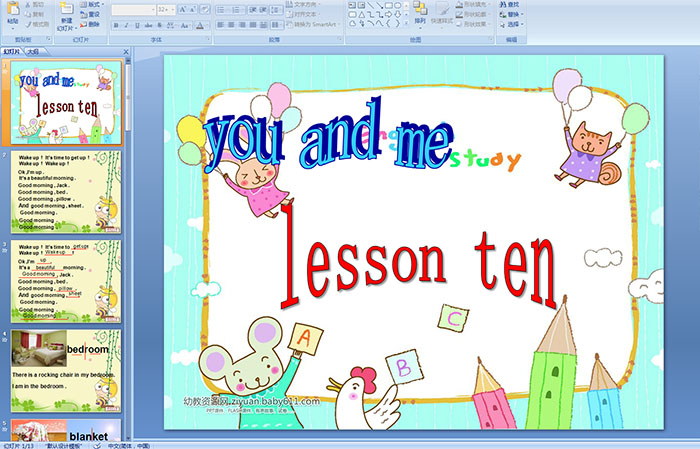Switch to the Outline pane tab
This screenshot has width=700, height=449.
33,52
